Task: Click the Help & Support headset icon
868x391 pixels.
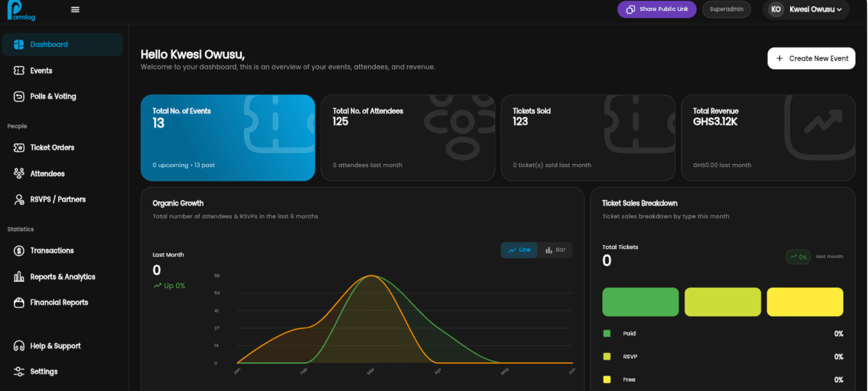Action: tap(19, 346)
